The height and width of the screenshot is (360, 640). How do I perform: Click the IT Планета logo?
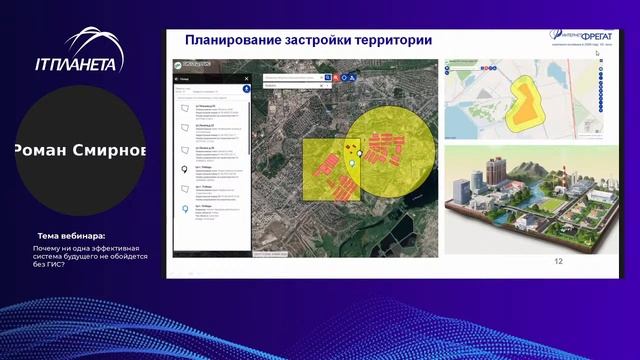point(80,50)
